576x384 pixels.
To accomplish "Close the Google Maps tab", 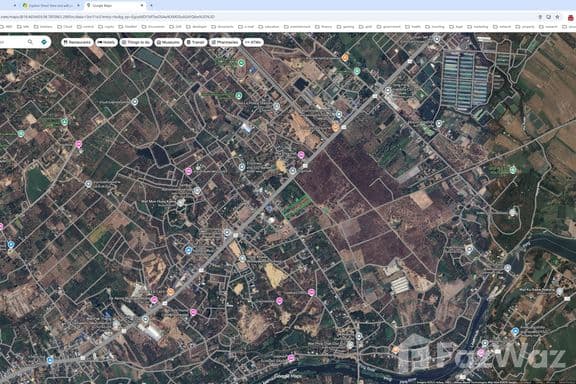I will click(142, 6).
